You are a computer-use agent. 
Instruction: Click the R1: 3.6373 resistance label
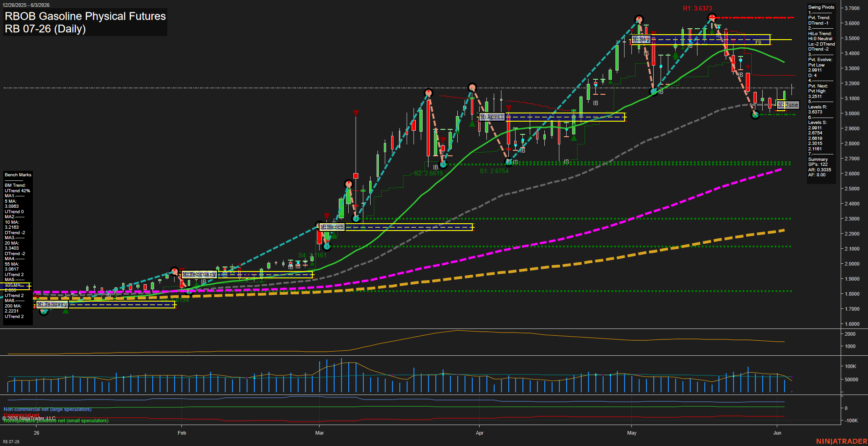[697, 8]
